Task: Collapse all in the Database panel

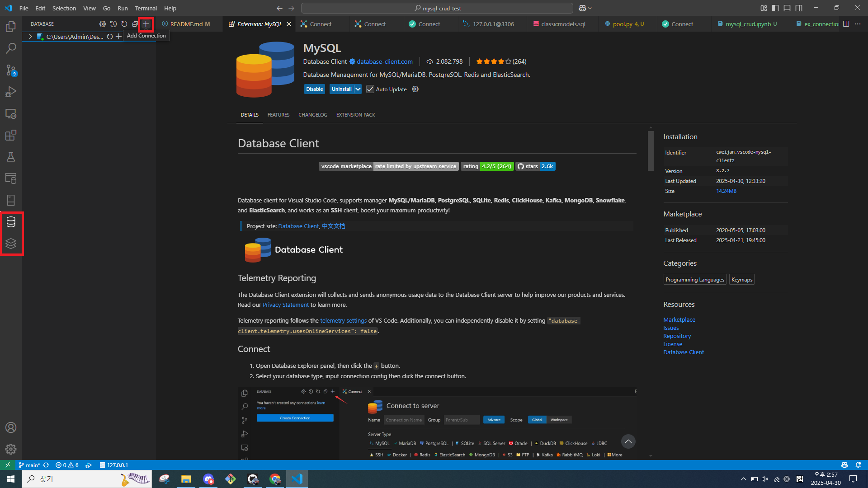Action: [135, 24]
